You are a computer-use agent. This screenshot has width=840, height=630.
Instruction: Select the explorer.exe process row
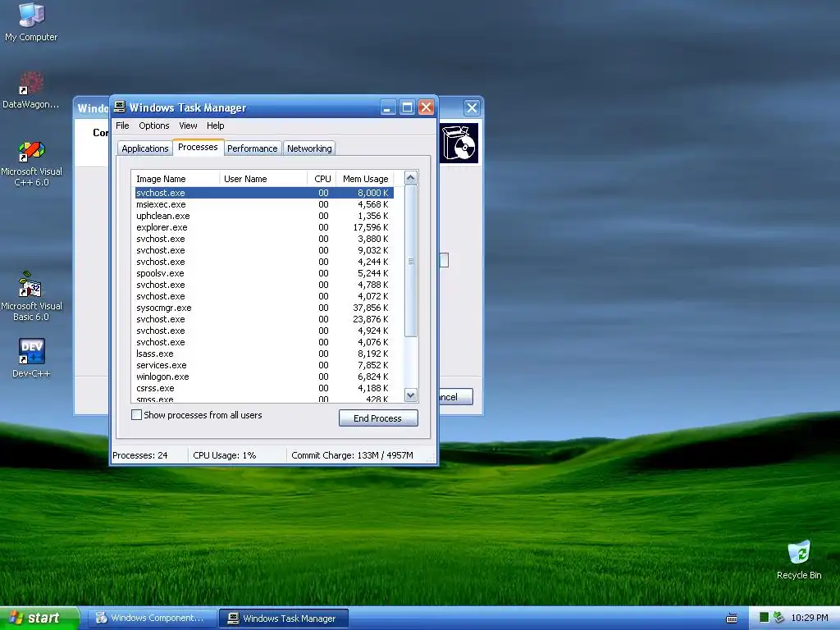264,227
